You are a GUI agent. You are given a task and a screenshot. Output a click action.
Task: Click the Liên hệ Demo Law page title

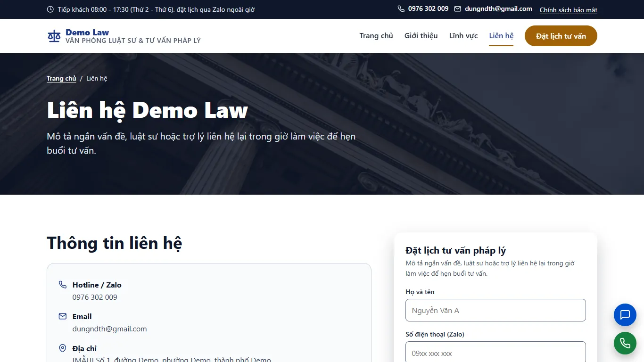pos(147,110)
